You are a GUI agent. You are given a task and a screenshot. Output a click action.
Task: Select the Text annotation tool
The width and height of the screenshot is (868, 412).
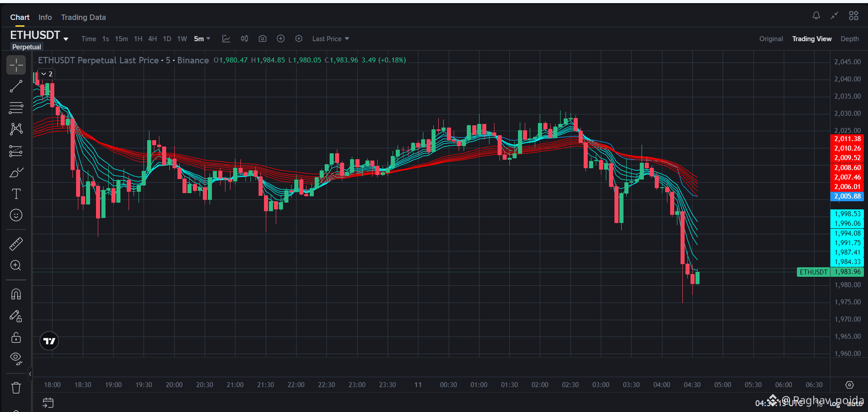16,194
